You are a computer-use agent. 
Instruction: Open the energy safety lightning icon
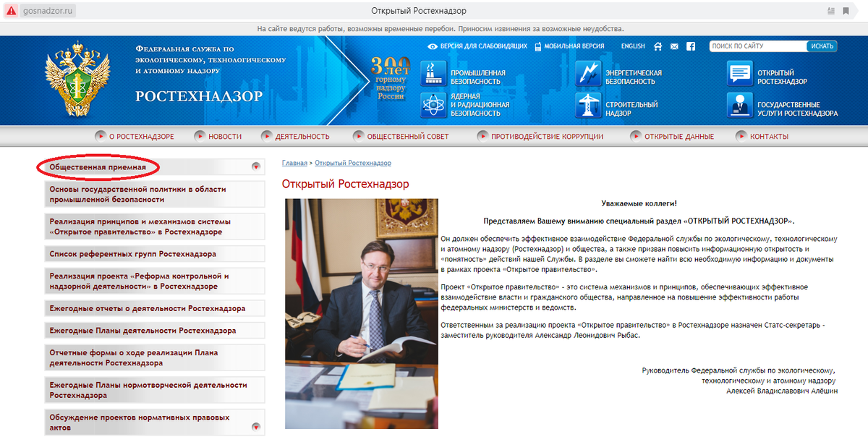(588, 73)
